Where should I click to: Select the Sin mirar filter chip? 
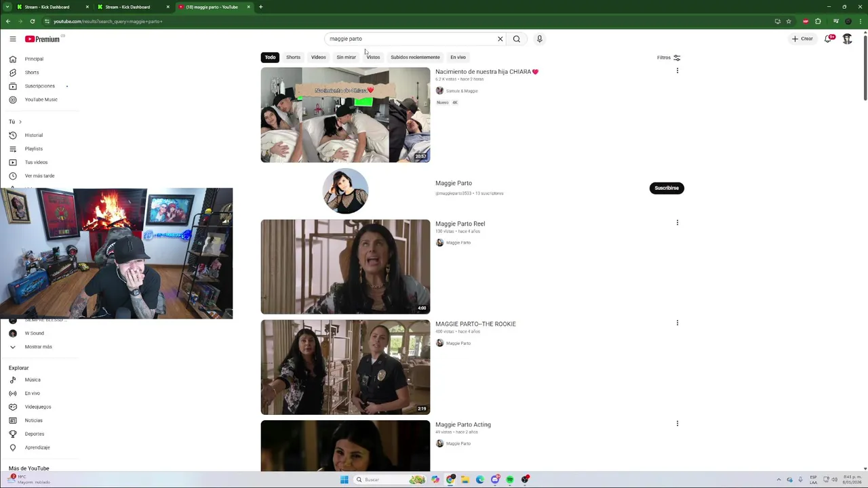(346, 57)
